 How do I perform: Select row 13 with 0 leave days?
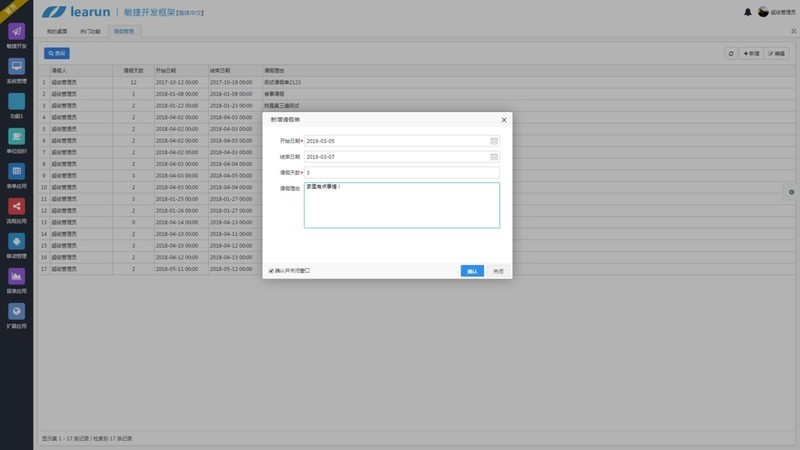[150, 222]
